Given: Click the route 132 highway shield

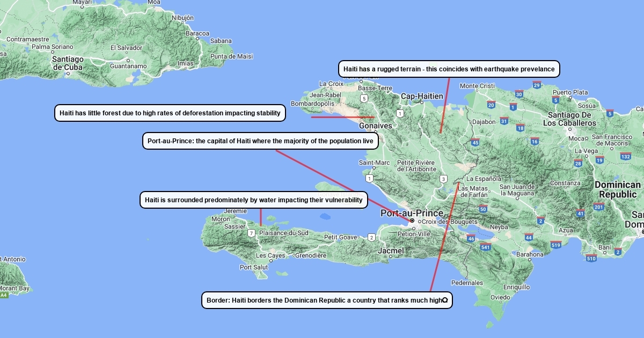Looking at the screenshot, I should coord(625,156).
